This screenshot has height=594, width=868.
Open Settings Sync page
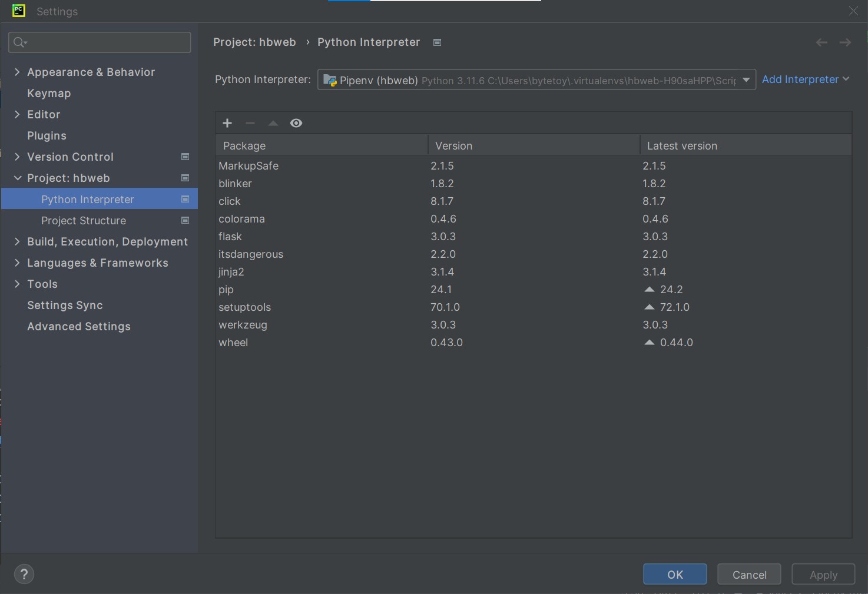tap(65, 305)
